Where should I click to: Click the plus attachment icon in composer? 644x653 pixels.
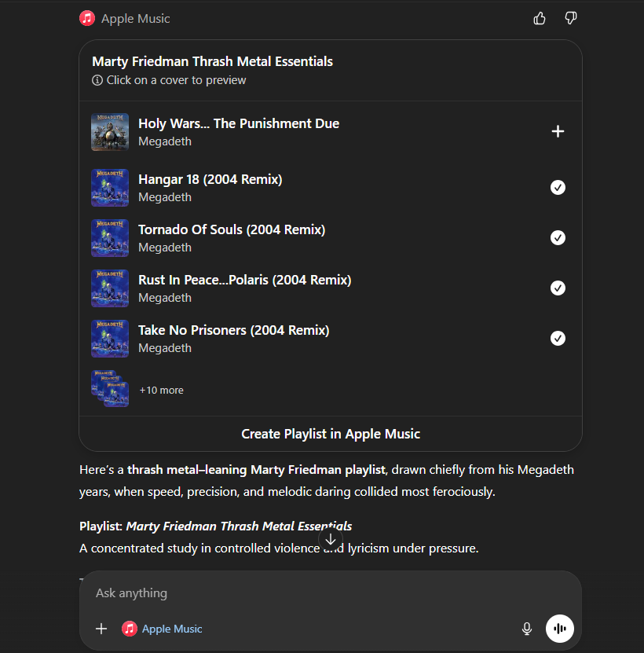point(101,629)
